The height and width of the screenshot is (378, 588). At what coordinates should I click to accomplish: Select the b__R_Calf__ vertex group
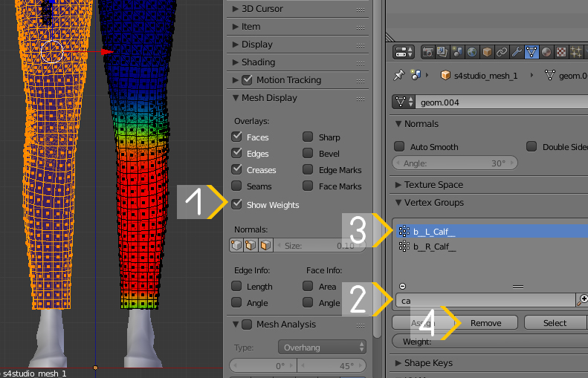(x=492, y=247)
